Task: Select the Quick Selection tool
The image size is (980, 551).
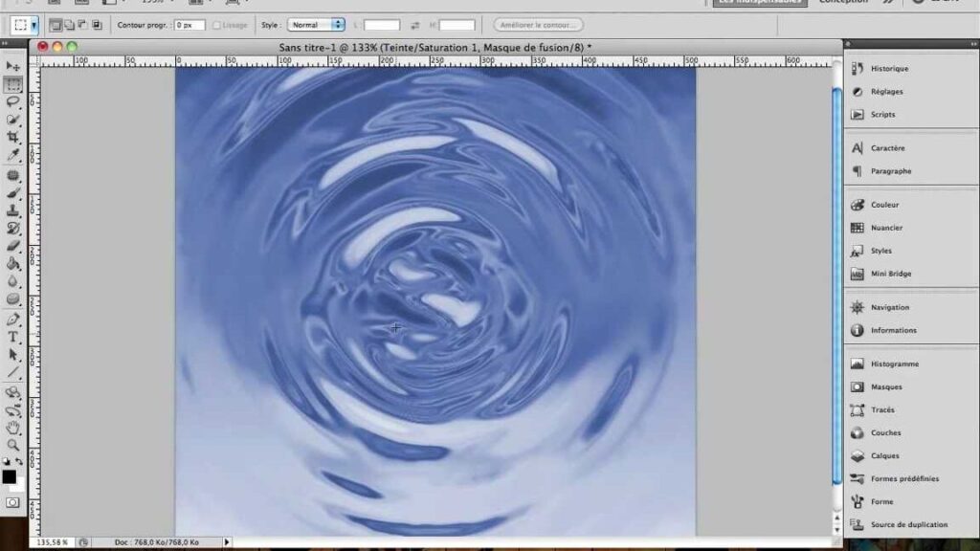Action: click(x=12, y=120)
